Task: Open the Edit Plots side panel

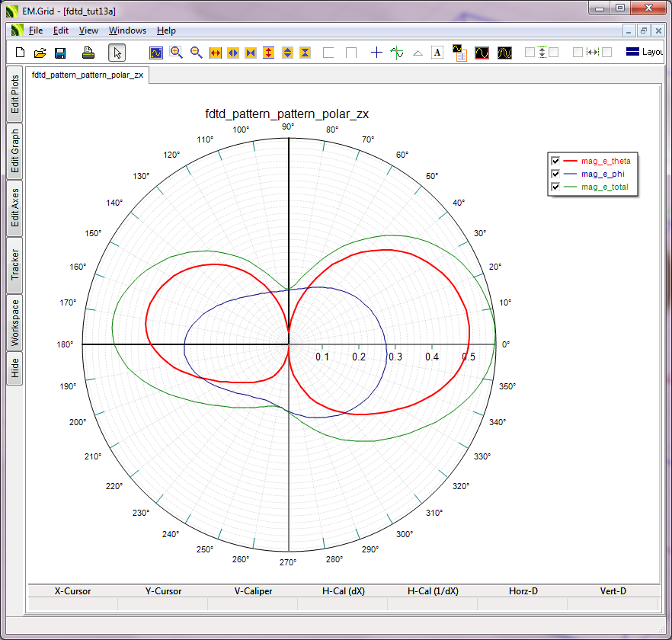Action: point(15,94)
